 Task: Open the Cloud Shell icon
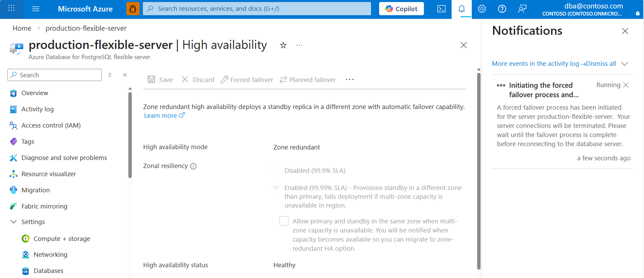click(441, 9)
